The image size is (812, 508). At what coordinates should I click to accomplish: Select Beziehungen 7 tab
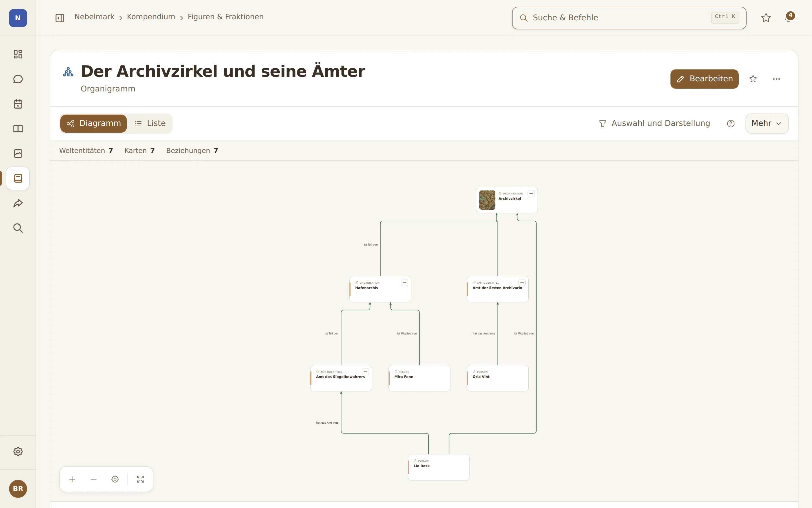pyautogui.click(x=192, y=150)
